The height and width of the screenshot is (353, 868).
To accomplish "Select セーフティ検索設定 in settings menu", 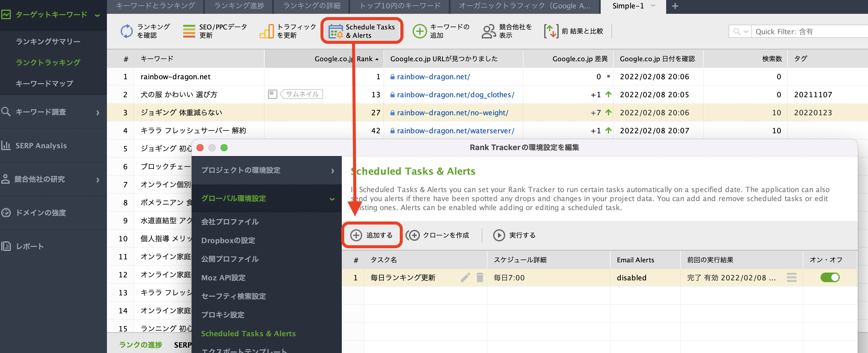I will click(x=233, y=296).
